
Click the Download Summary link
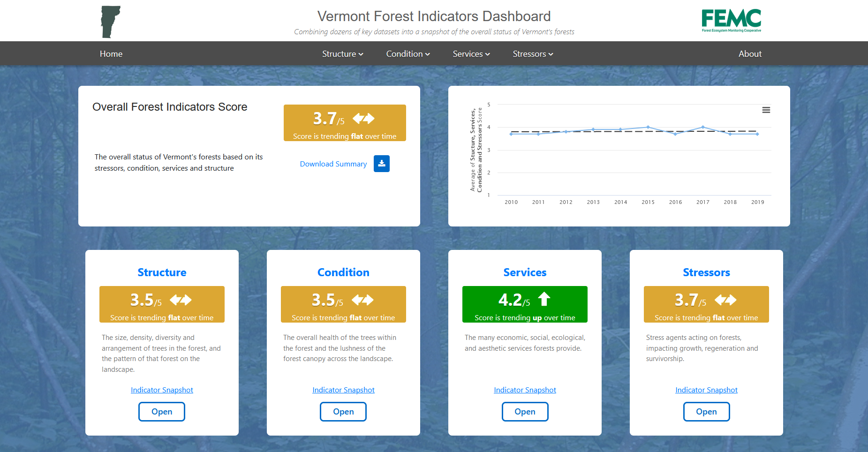coord(333,164)
